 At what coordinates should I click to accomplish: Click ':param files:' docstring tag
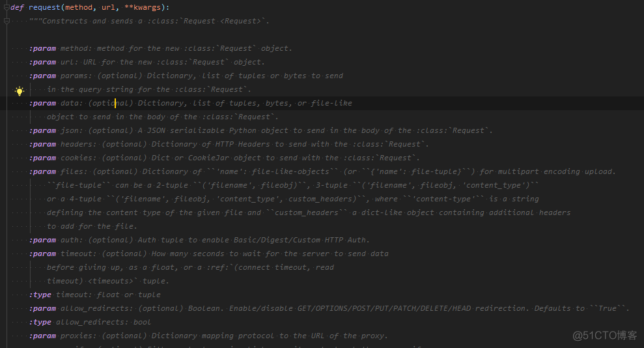59,172
